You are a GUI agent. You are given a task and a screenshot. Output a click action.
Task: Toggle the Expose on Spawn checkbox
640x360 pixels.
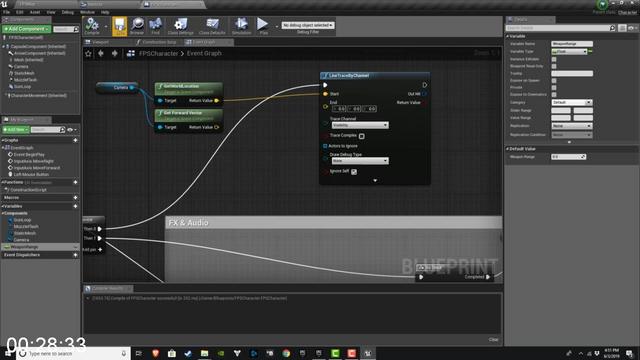[x=554, y=80]
